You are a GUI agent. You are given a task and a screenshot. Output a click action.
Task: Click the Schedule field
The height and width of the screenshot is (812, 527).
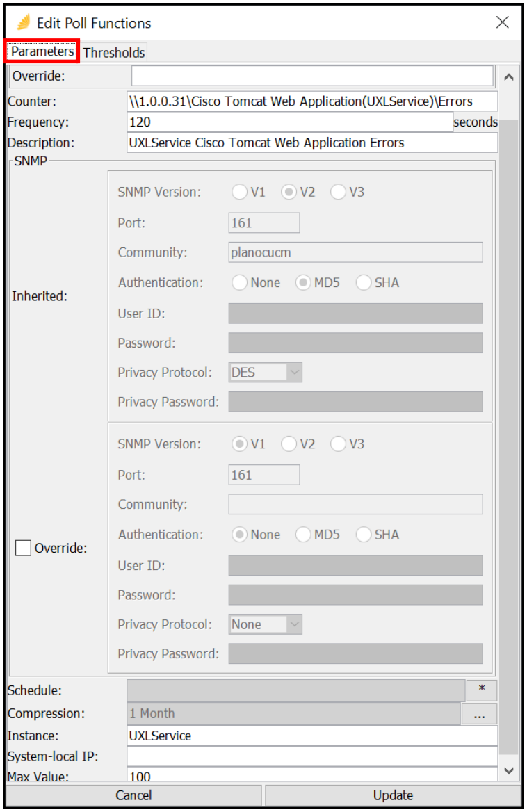click(295, 690)
